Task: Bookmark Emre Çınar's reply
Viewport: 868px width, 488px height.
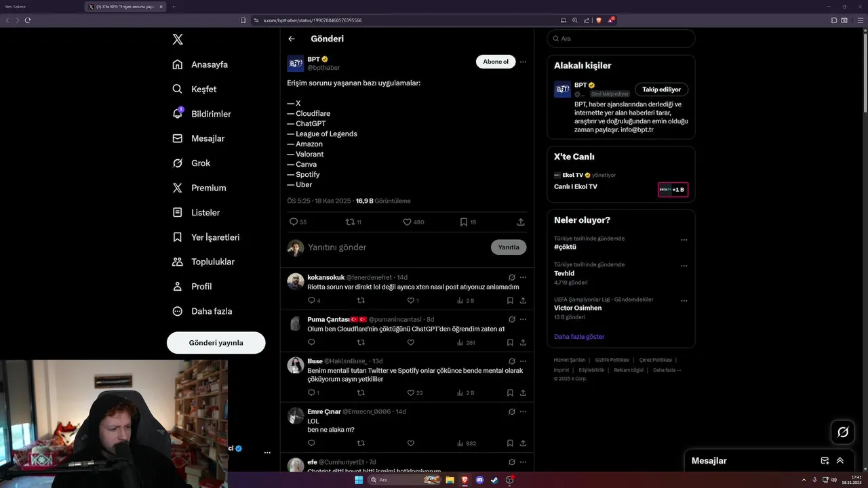Action: [510, 443]
